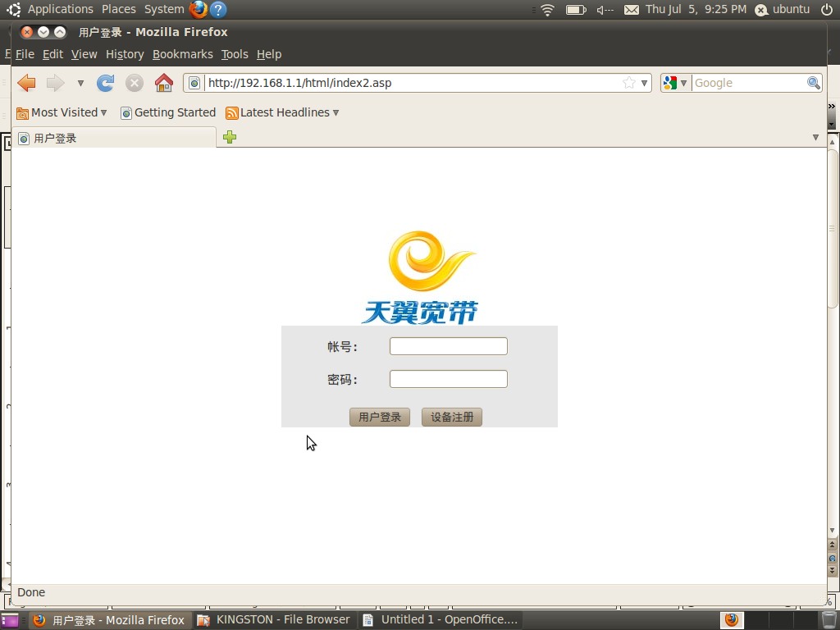840x630 pixels.
Task: Click the search magnifier icon
Action: [813, 83]
